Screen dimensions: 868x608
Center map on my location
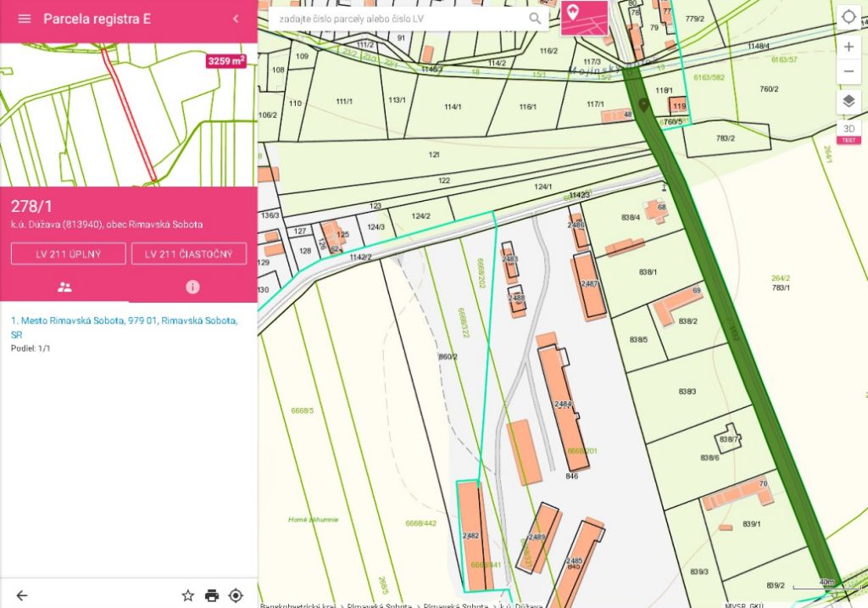coord(849,17)
